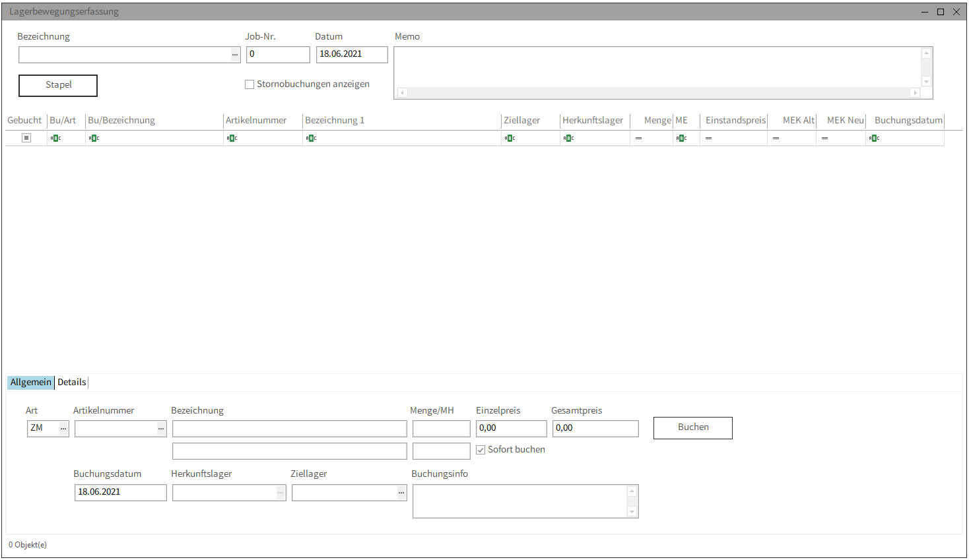This screenshot has height=560, width=969.
Task: Sort by the Gebucht column header
Action: coord(25,121)
